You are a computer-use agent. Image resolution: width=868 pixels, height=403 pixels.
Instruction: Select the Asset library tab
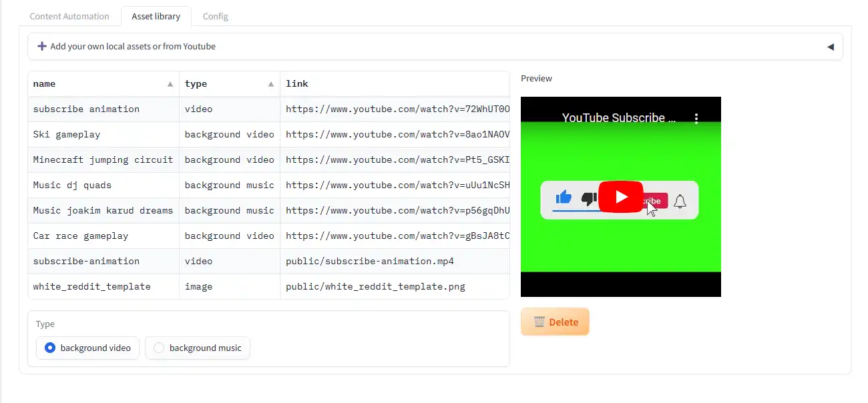[x=156, y=16]
